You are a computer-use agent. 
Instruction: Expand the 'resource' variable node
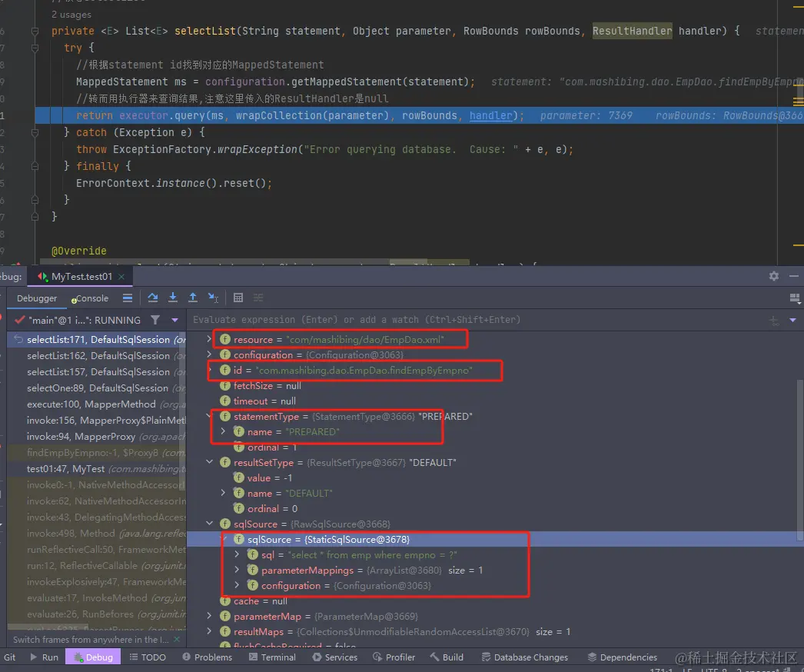tap(209, 339)
